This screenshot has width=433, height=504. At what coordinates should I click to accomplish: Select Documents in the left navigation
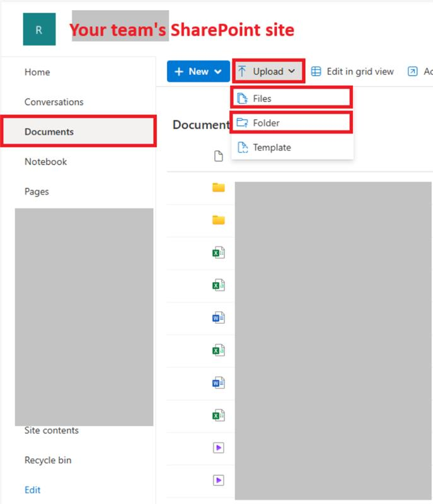coord(78,132)
